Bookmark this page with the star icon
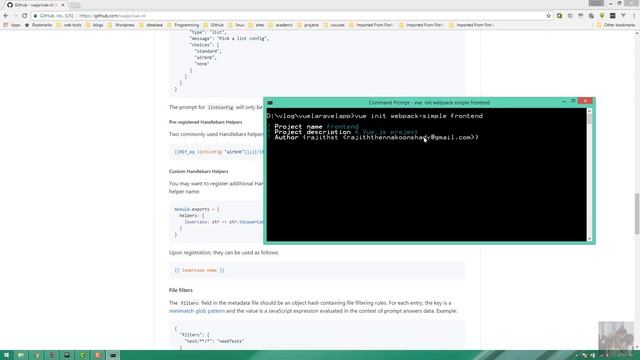 tap(548, 16)
